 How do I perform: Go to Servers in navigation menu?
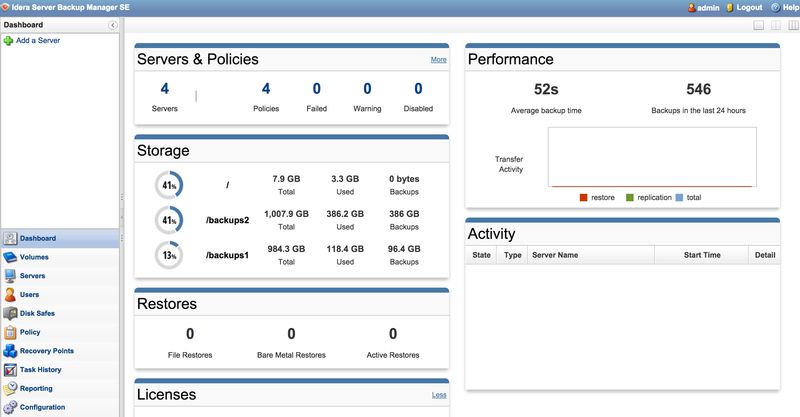[x=32, y=275]
